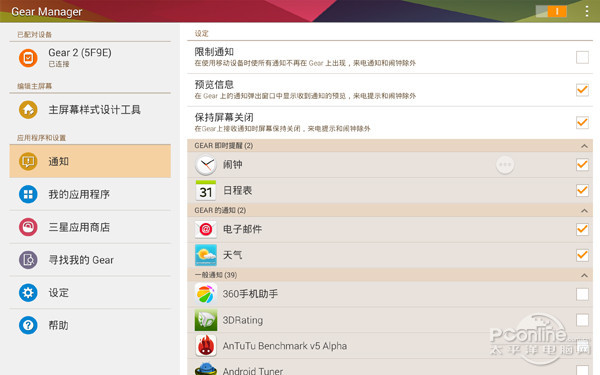The width and height of the screenshot is (600, 375).
Task: Open the 三星应用商店 store icon
Action: point(28,227)
